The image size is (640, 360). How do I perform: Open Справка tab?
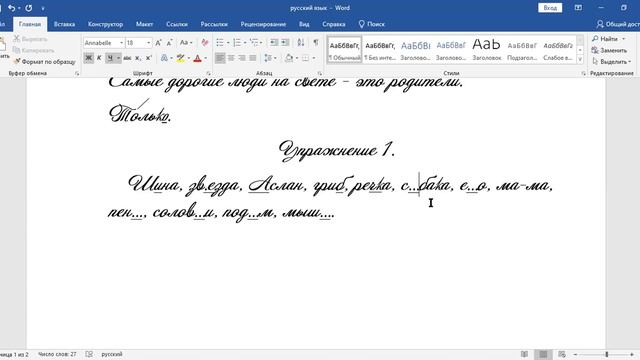point(334,24)
